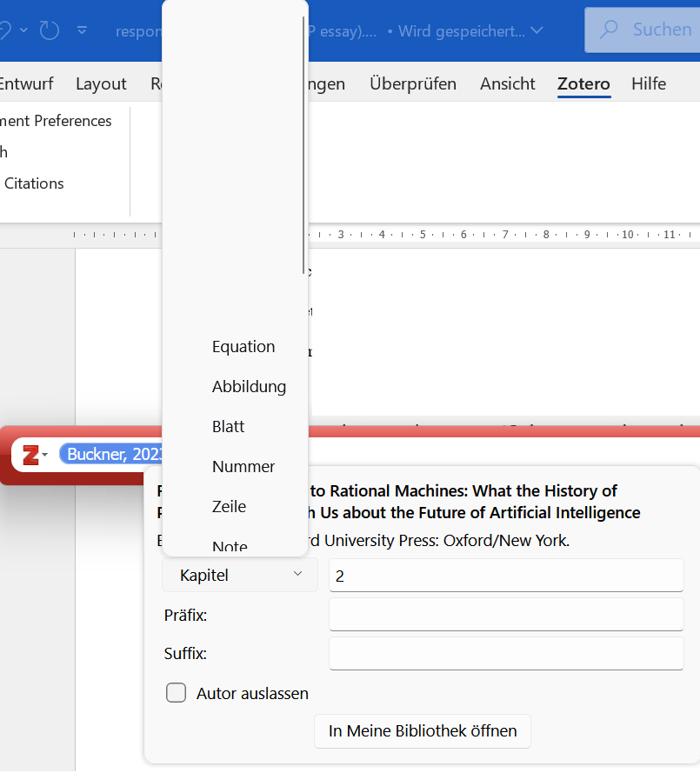Click the Citations ribbon button
Viewport: 700px width, 773px height.
click(x=34, y=183)
